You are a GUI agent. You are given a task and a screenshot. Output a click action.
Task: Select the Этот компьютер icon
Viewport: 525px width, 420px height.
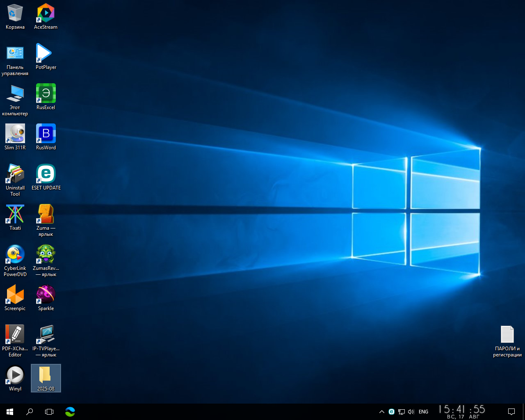15,100
